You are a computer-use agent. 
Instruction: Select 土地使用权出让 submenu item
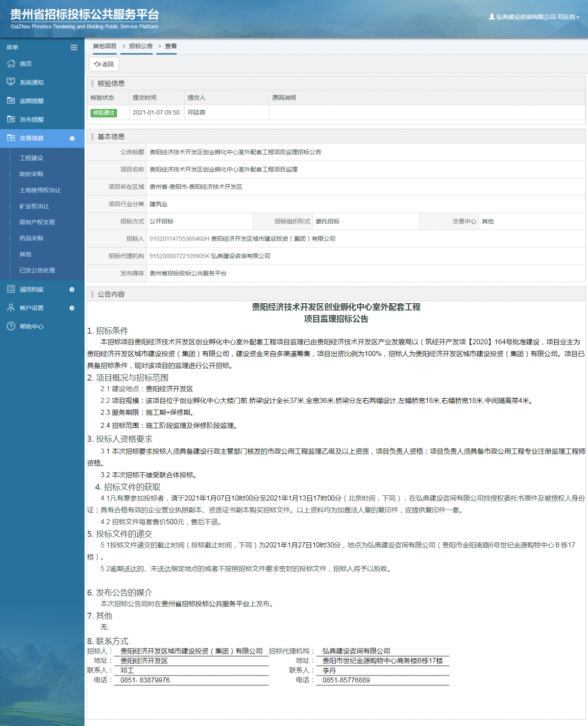(x=40, y=190)
